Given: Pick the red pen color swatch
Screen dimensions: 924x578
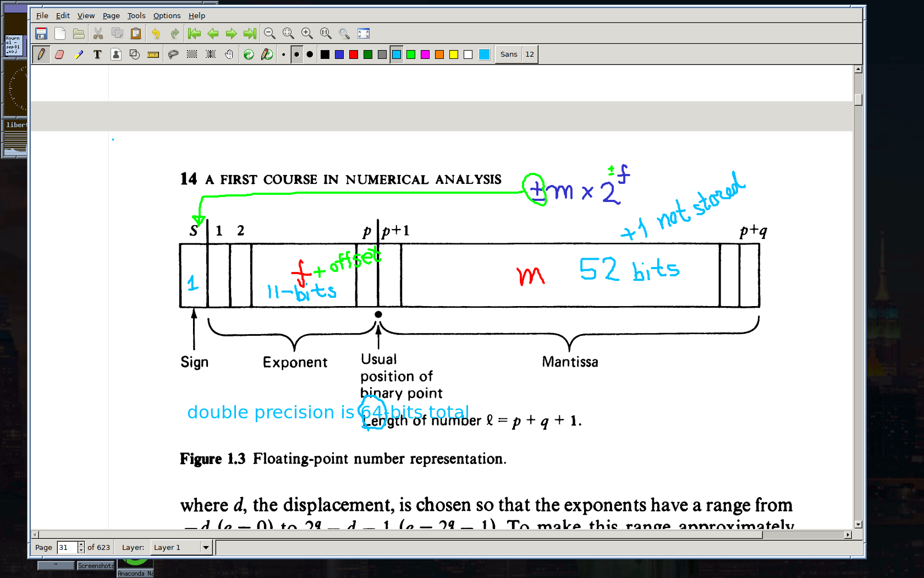Looking at the screenshot, I should click(354, 54).
